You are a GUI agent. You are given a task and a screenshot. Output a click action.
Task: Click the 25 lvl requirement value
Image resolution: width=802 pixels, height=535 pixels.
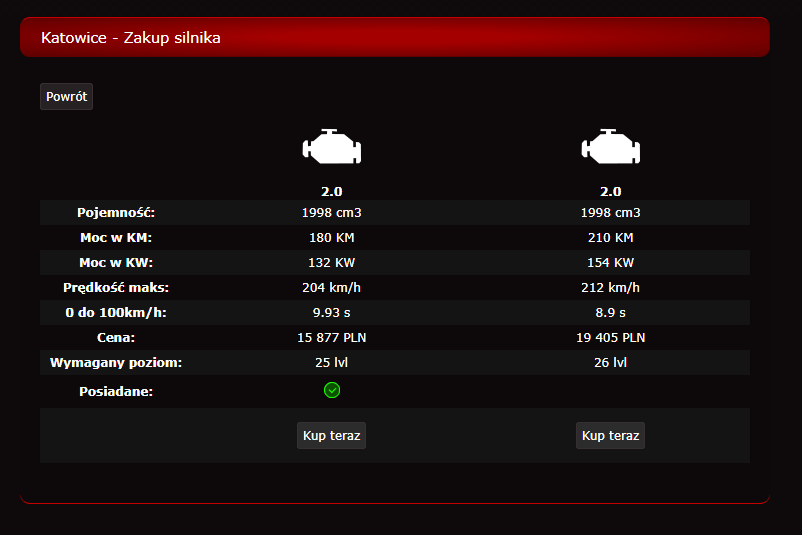pos(331,363)
